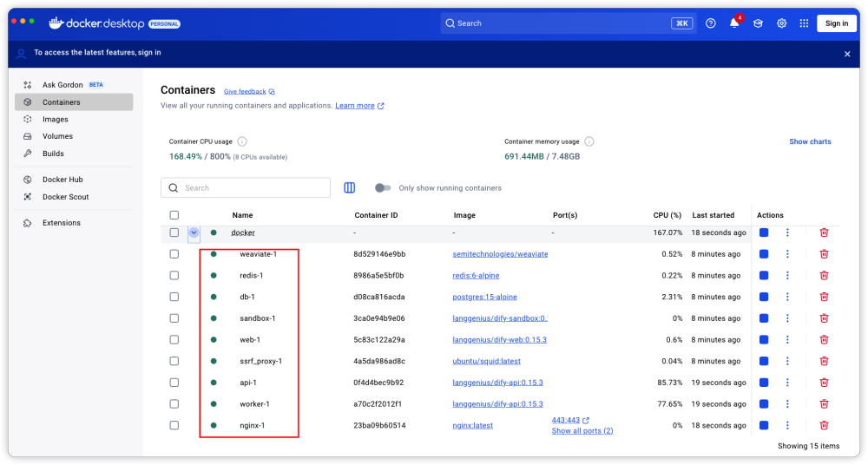This screenshot has height=465, width=868.
Task: Click the help question mark icon
Action: [x=711, y=23]
